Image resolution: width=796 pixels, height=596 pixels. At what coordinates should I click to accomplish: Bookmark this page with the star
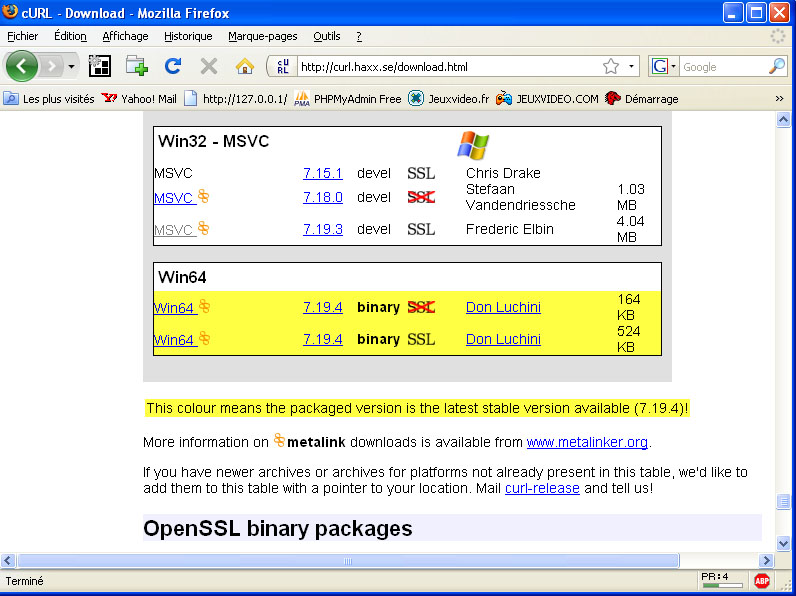611,66
